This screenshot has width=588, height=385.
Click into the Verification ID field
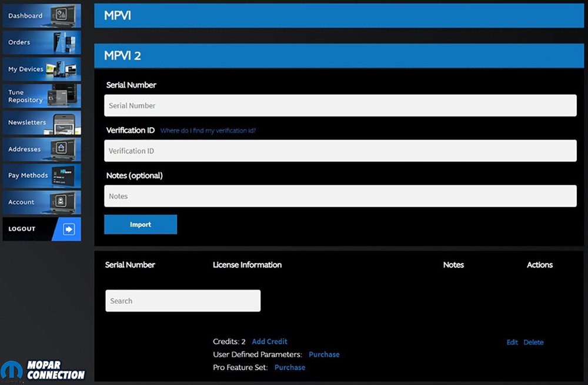340,151
